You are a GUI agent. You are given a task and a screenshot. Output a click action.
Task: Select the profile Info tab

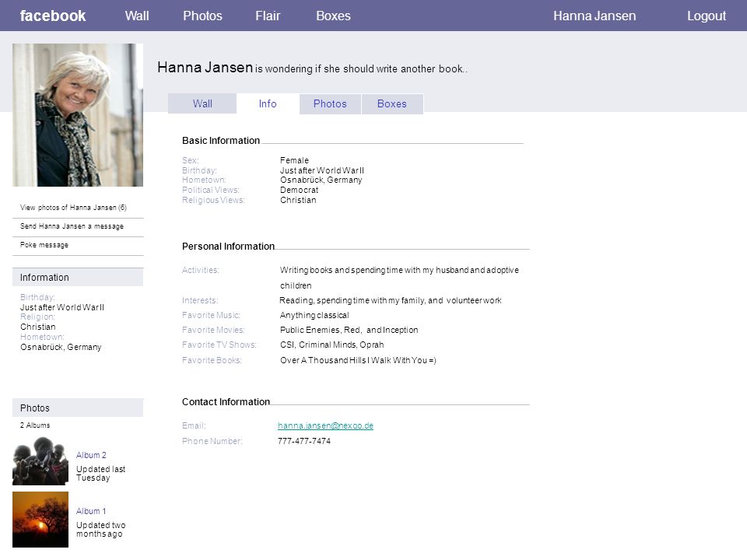pos(268,103)
